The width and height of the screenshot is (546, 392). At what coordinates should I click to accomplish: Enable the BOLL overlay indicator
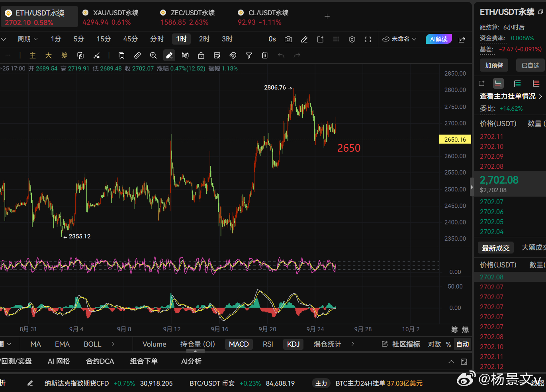click(x=92, y=344)
